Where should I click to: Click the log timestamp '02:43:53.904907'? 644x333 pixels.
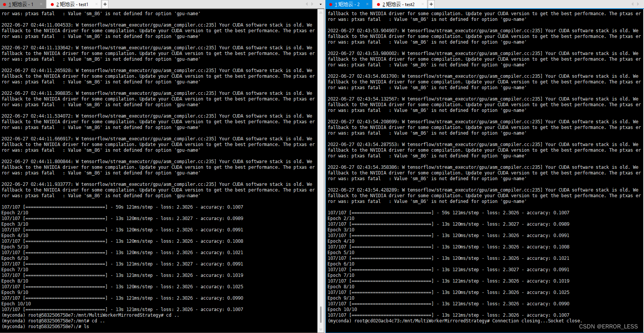(377, 31)
